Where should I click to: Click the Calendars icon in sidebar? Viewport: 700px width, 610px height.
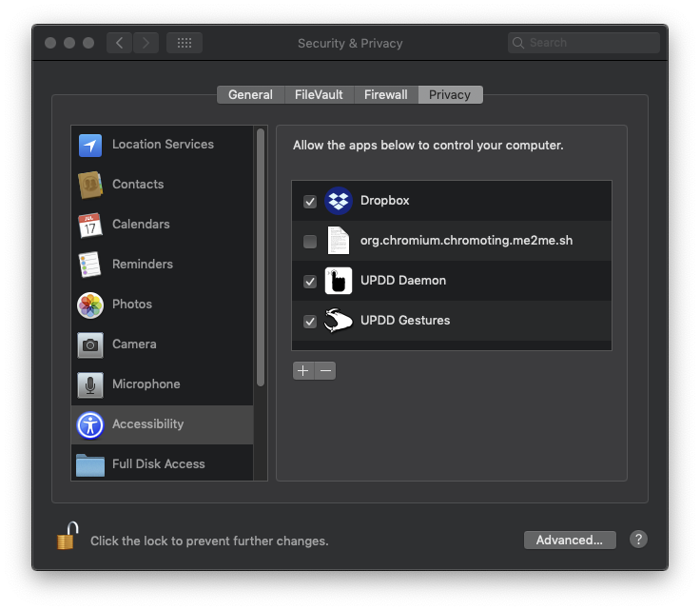90,225
